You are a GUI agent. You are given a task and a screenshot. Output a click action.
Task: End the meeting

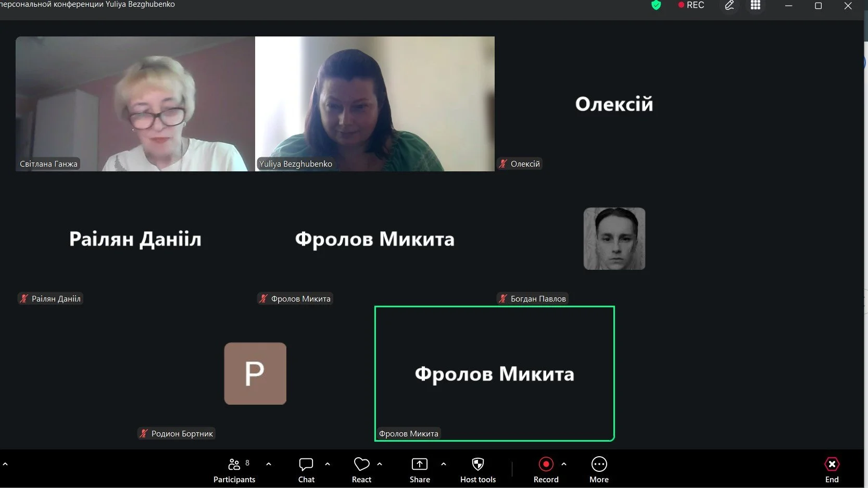pos(832,470)
